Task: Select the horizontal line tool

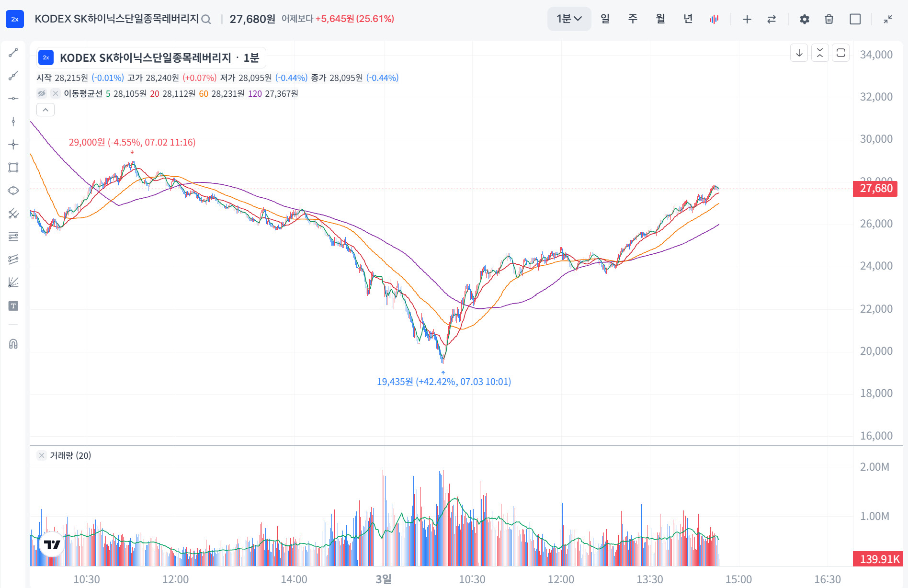Action: coord(13,99)
